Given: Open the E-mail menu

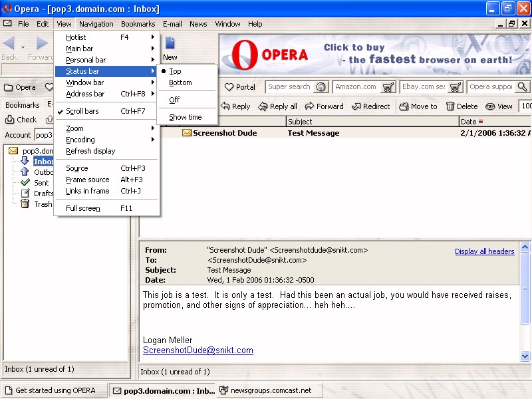Looking at the screenshot, I should pyautogui.click(x=172, y=24).
